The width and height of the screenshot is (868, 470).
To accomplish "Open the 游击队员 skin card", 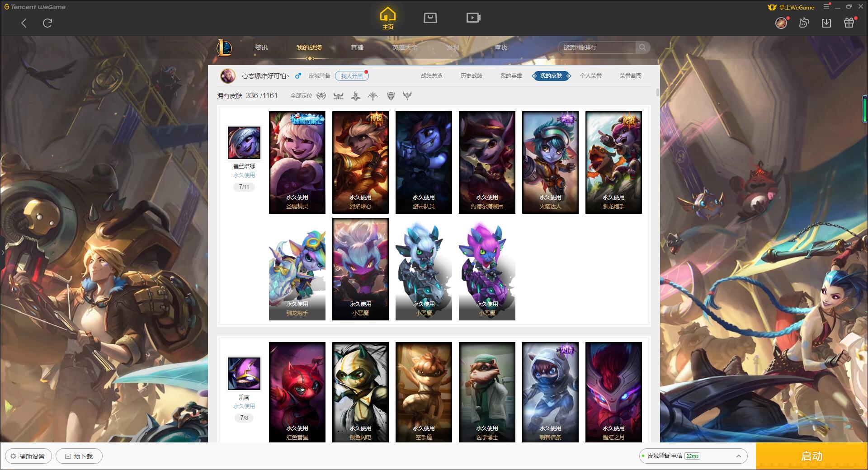I will tap(424, 162).
